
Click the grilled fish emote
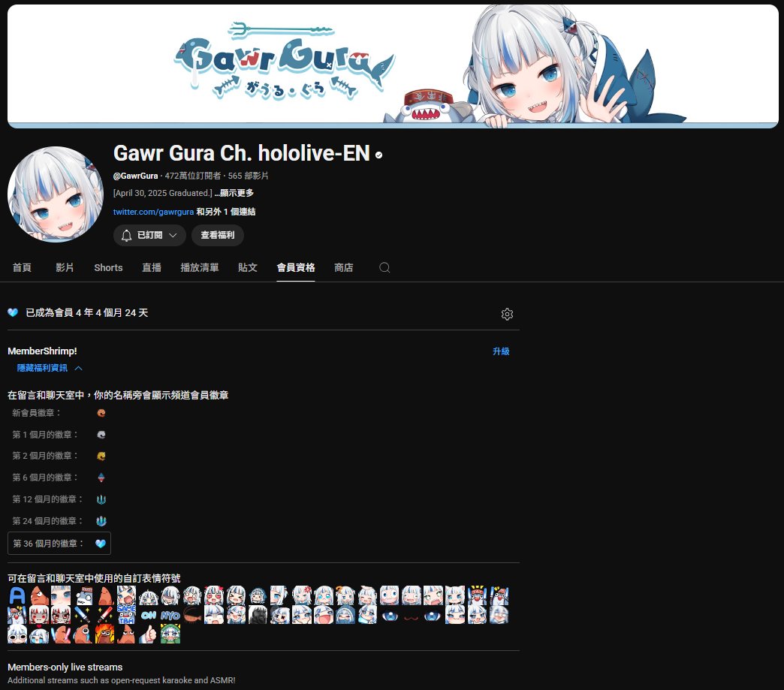pos(192,615)
